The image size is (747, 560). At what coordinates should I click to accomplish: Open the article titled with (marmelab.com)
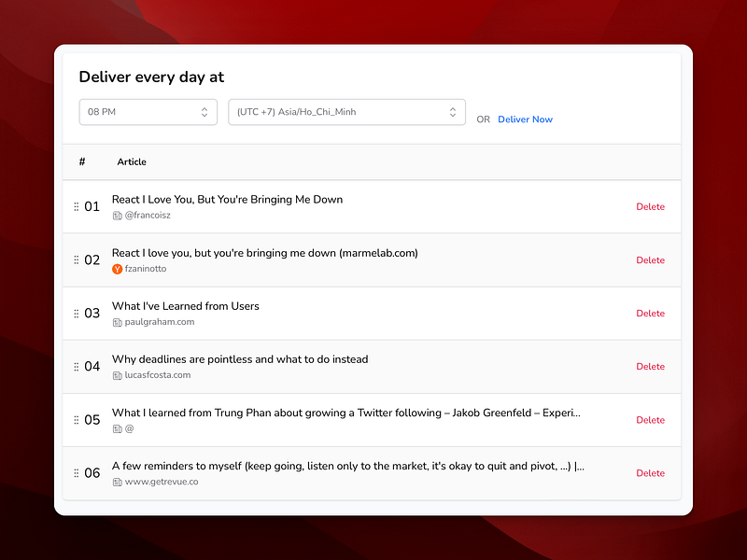pyautogui.click(x=265, y=253)
